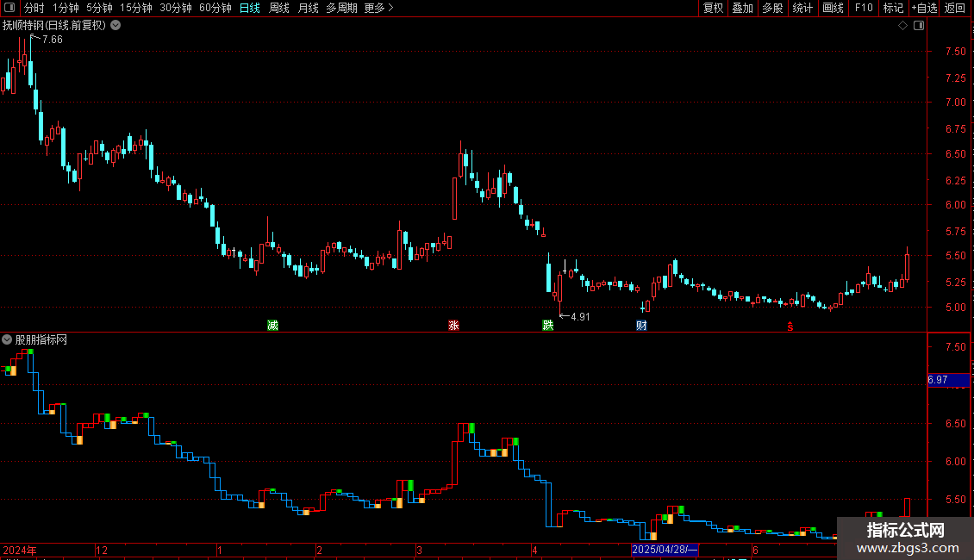This screenshot has height=560, width=974.
Task: Click the 返回 back button
Action: [x=955, y=8]
